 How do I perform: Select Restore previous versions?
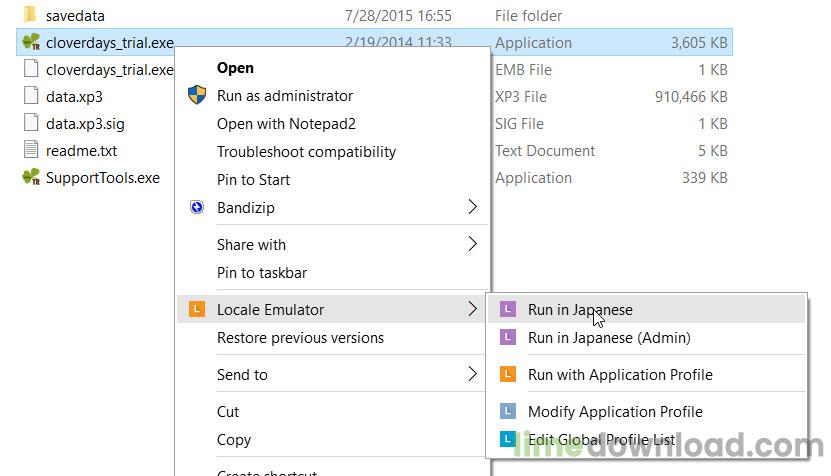click(300, 338)
